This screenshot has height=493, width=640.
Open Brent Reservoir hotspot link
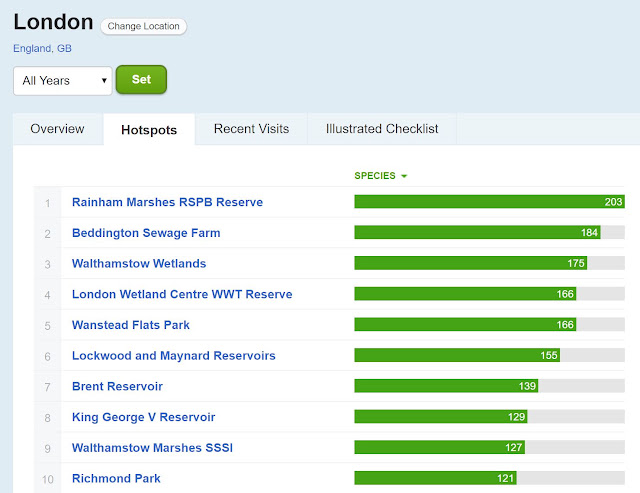(117, 386)
